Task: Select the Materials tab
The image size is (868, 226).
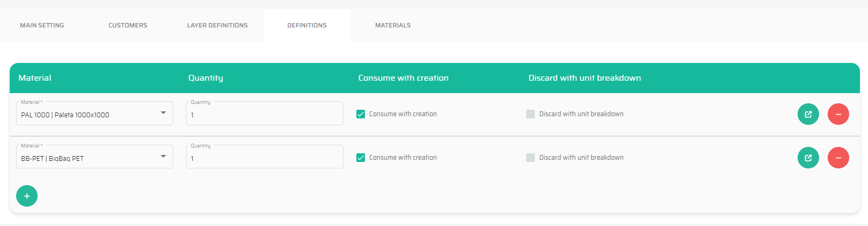Action: coord(393,25)
